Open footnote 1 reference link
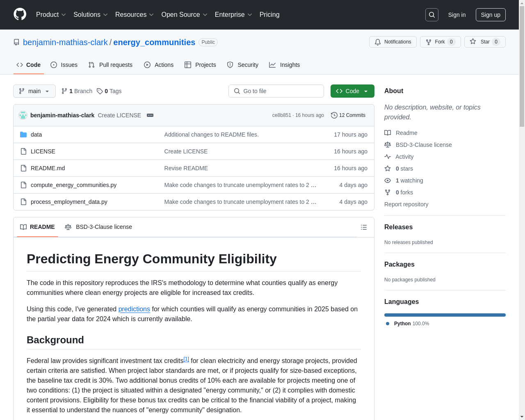The width and height of the screenshot is (525, 420). 186,359
